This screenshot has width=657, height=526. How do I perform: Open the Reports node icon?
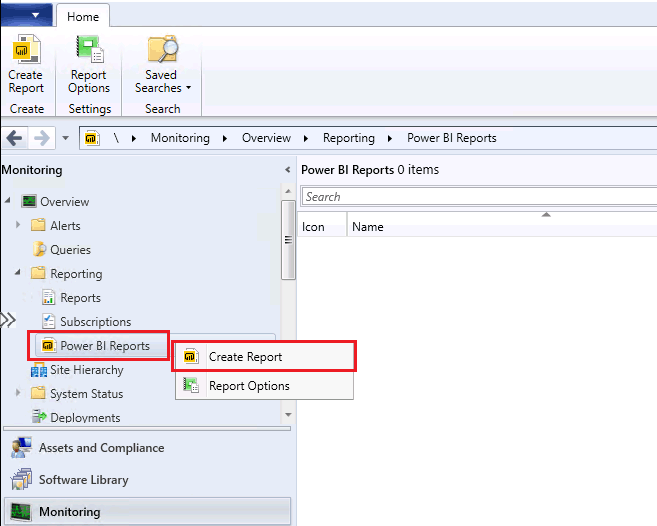tap(48, 297)
